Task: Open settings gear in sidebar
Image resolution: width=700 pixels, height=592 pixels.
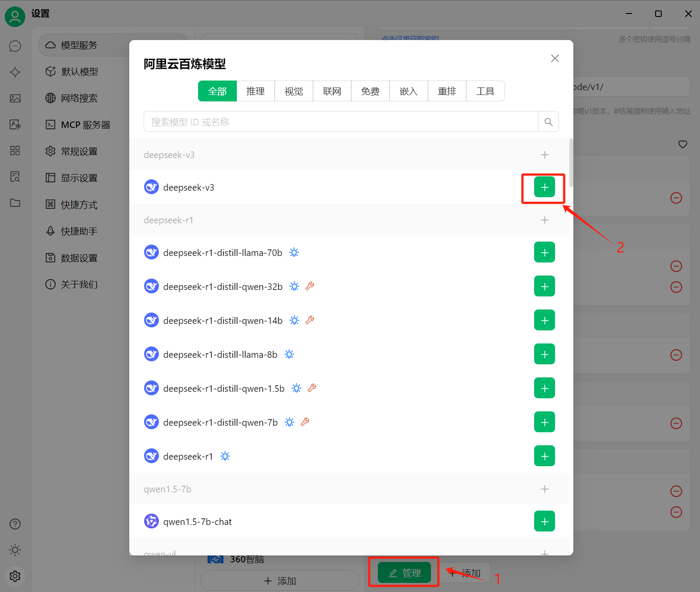Action: click(x=15, y=576)
